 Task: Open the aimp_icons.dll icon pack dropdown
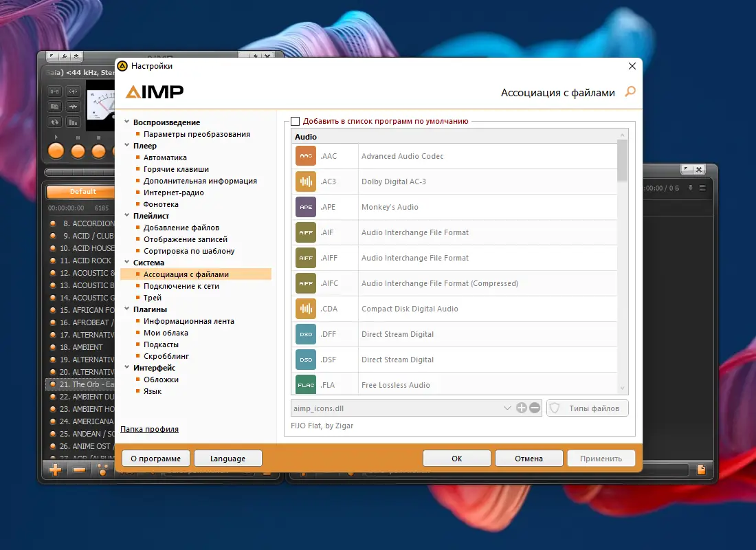tap(507, 408)
